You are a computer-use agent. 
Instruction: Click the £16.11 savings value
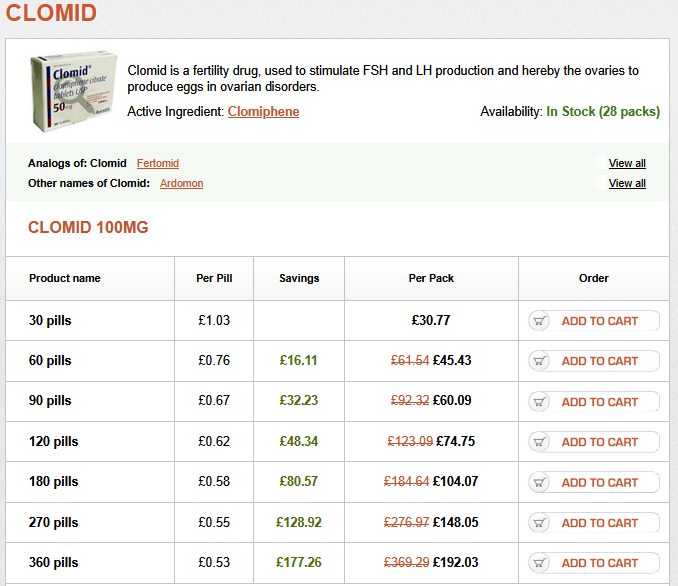pos(298,360)
